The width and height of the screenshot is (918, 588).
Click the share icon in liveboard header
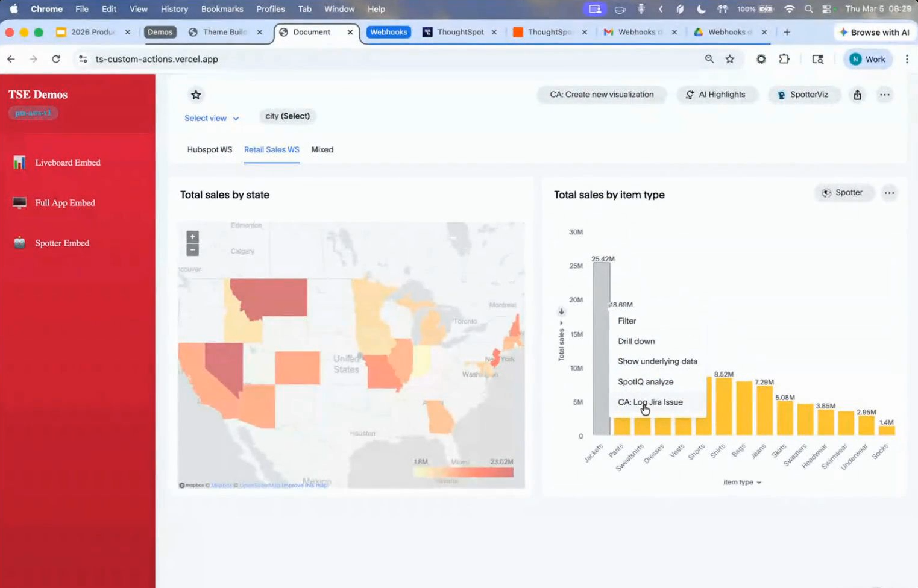tap(857, 95)
